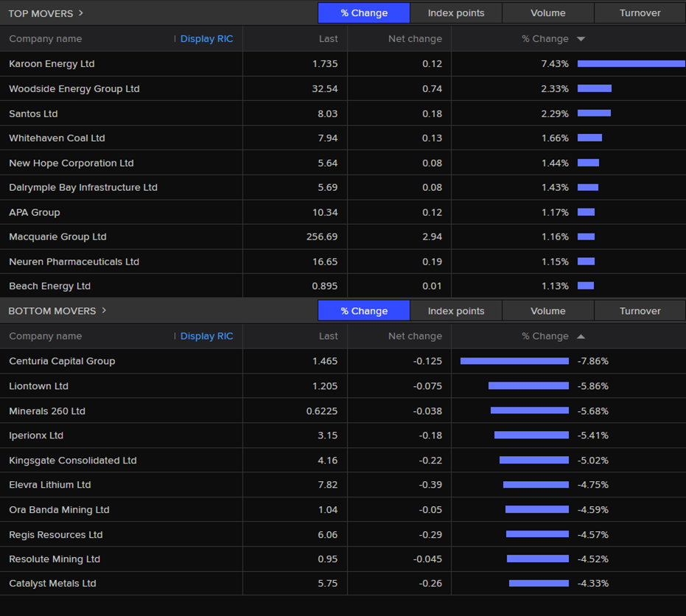Click Karoon Energy Ltd percent change bar
The image size is (686, 616).
click(631, 64)
